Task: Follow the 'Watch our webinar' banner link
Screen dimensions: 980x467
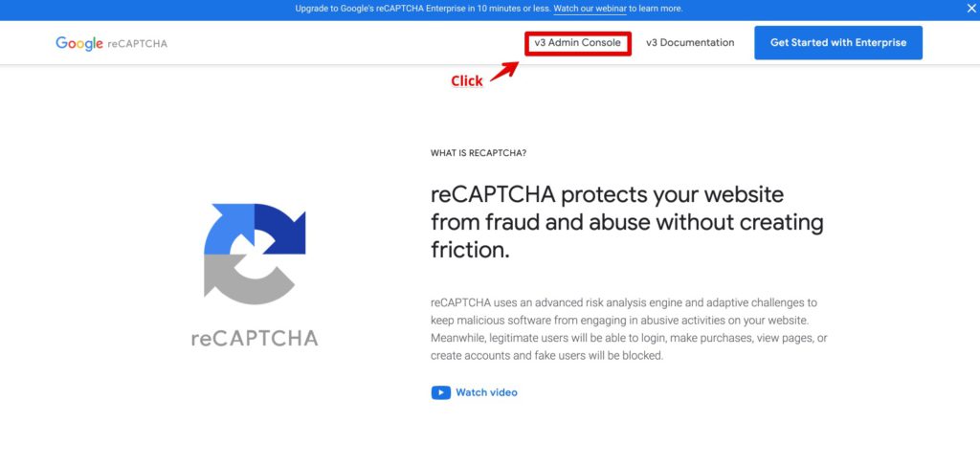Action: [590, 9]
